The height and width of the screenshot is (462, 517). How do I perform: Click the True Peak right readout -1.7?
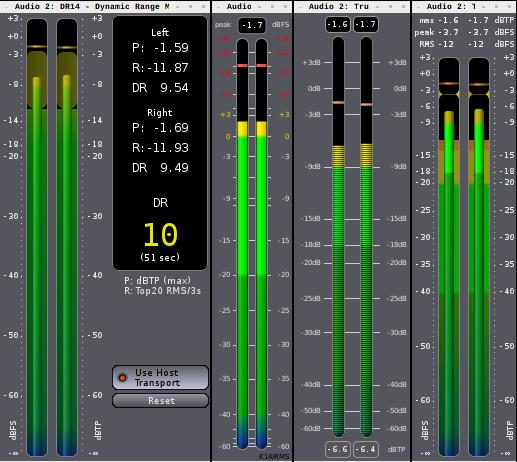click(x=365, y=24)
